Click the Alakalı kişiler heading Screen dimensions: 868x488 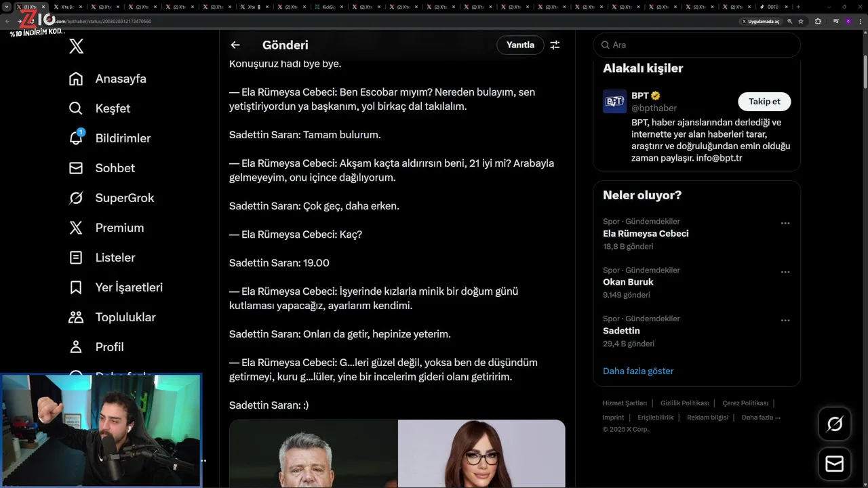[643, 68]
